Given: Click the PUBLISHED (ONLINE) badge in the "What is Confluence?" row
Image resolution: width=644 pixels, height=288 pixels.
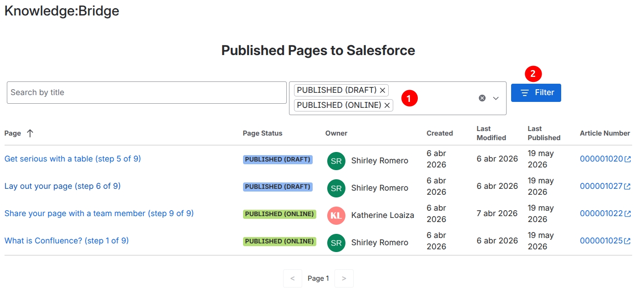Looking at the screenshot, I should pyautogui.click(x=279, y=242).
